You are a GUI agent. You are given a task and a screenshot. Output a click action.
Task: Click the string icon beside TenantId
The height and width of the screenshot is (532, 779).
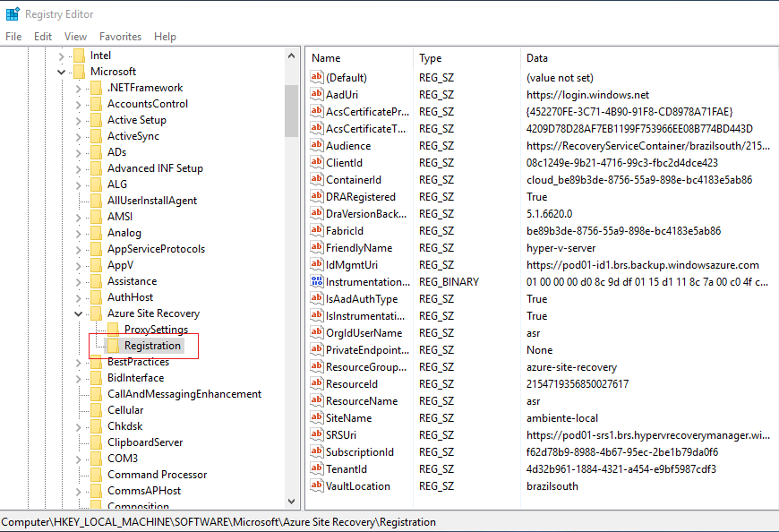coord(316,468)
